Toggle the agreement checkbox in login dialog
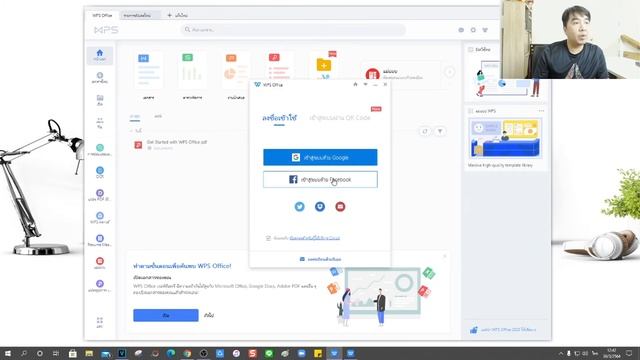 (268, 238)
